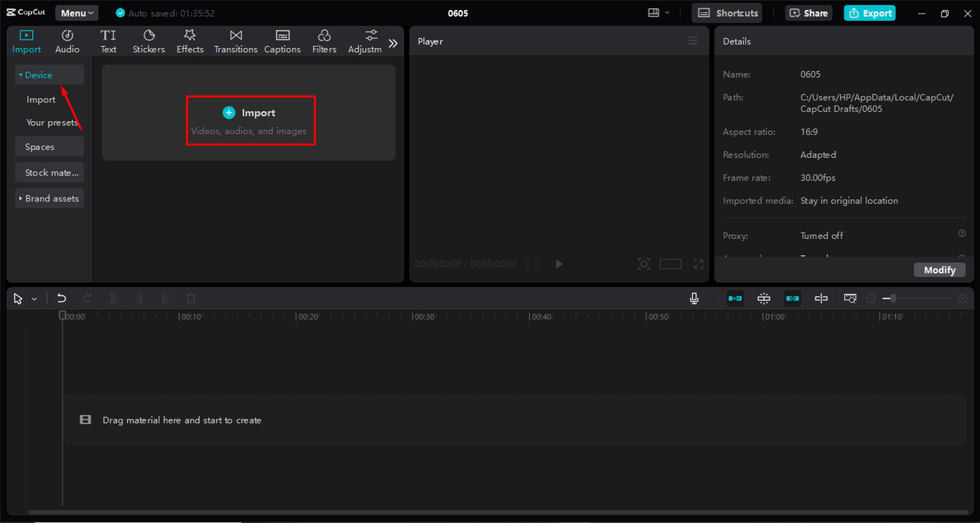The width and height of the screenshot is (980, 523).
Task: Click the delete left trim tool
Action: [139, 299]
